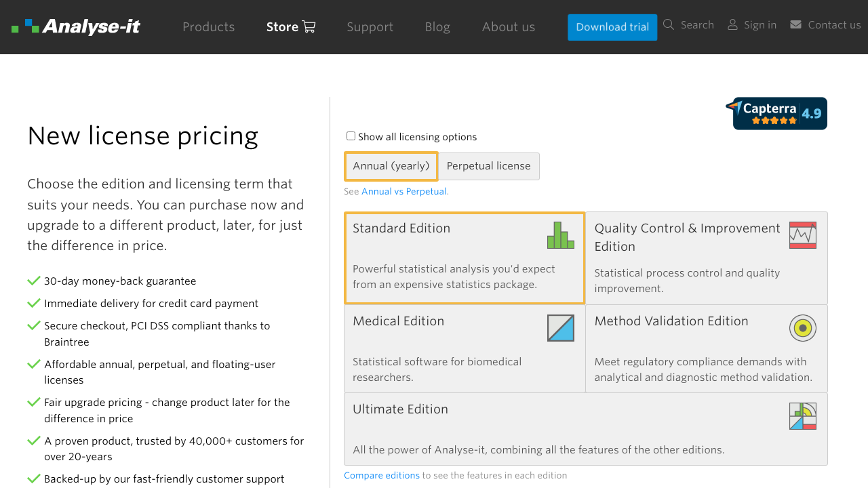
Task: Click the Medical Edition blue icon
Action: pos(560,328)
